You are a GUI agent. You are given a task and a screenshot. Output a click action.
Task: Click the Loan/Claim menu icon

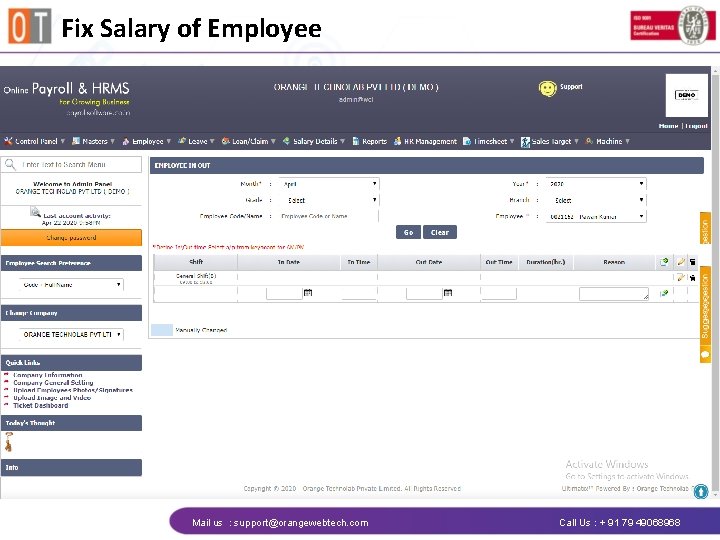[225, 141]
